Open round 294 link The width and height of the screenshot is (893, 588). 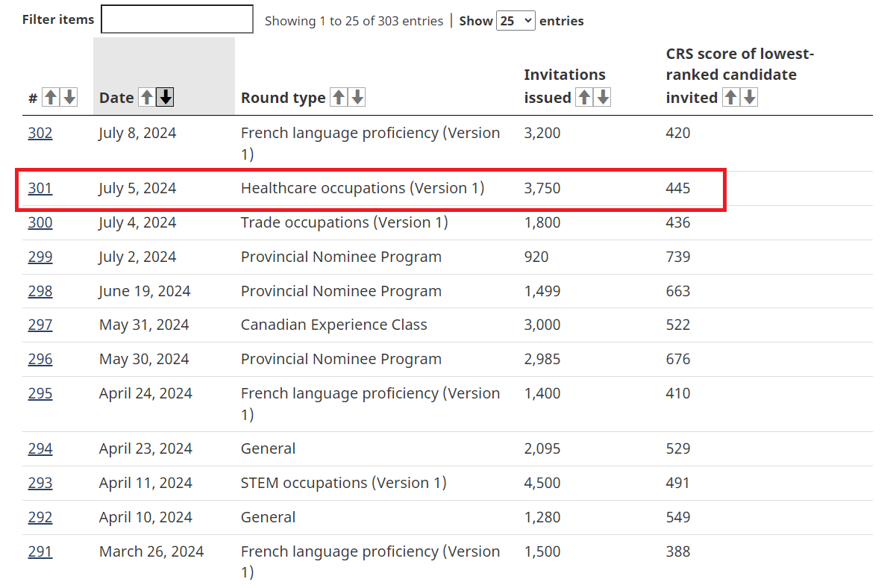pos(40,449)
